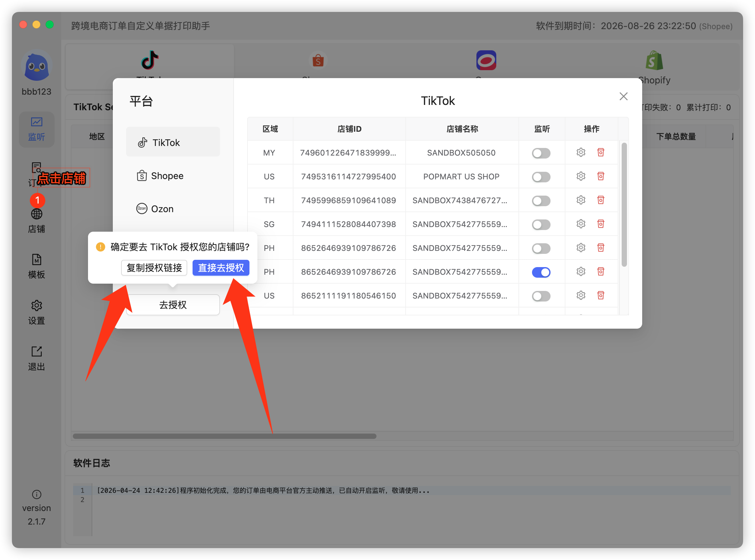Click 复制授权链接 to copy authorization link
The width and height of the screenshot is (755, 560).
click(154, 268)
